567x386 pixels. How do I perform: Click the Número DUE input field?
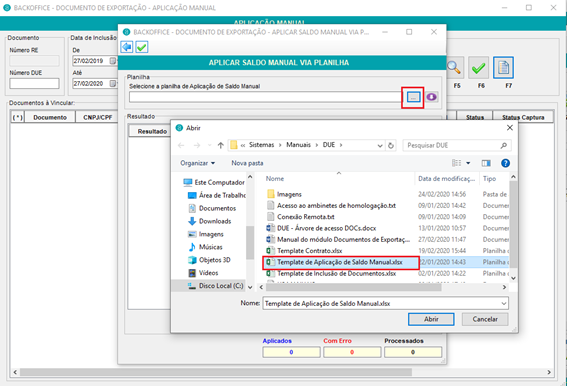(34, 84)
